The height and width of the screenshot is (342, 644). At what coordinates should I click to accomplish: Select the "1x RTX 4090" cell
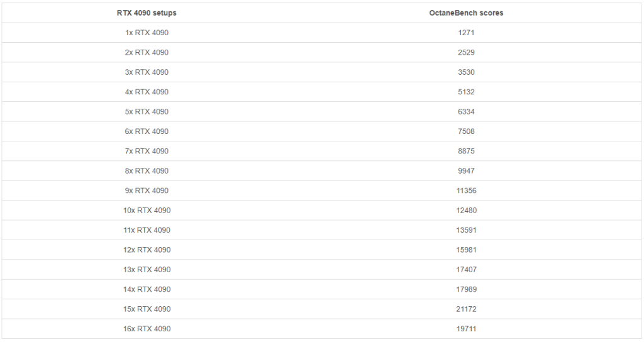147,33
